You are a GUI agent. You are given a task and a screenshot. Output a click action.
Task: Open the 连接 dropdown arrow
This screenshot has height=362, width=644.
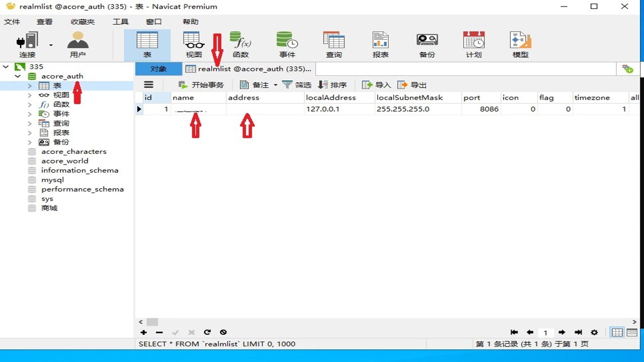pos(51,45)
